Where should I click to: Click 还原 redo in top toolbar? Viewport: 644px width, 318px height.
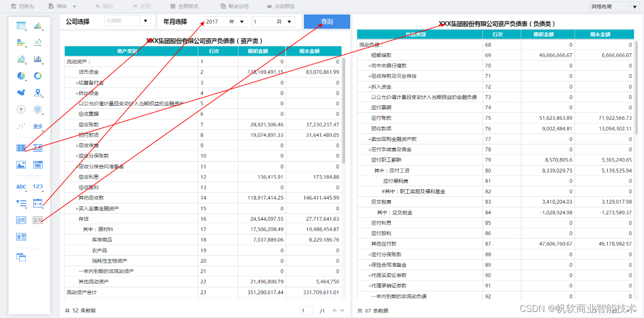click(141, 7)
